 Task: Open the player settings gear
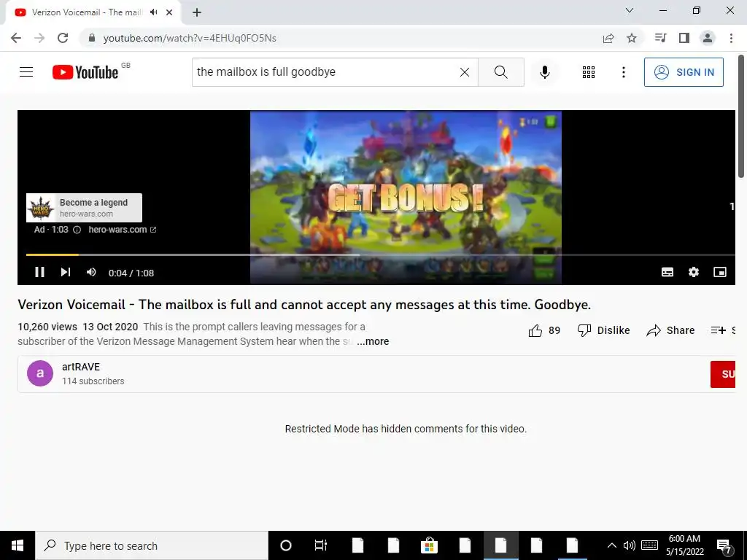click(x=694, y=272)
